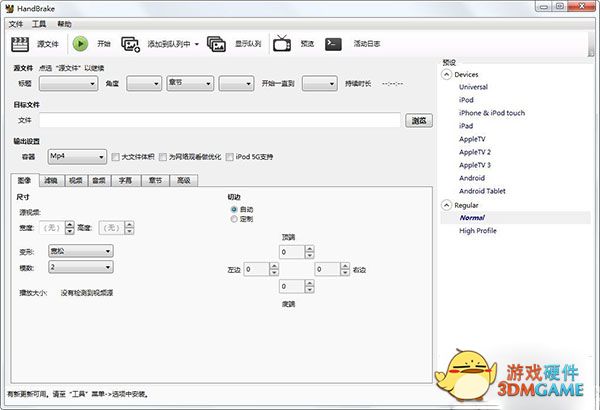Increase the top crop value
The width and height of the screenshot is (600, 410).
[x=310, y=249]
